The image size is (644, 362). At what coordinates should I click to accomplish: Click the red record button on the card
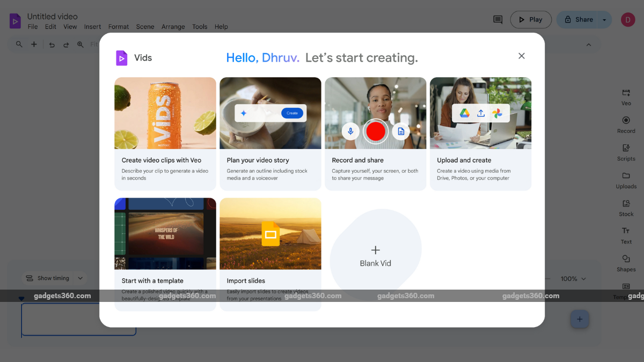[376, 131]
